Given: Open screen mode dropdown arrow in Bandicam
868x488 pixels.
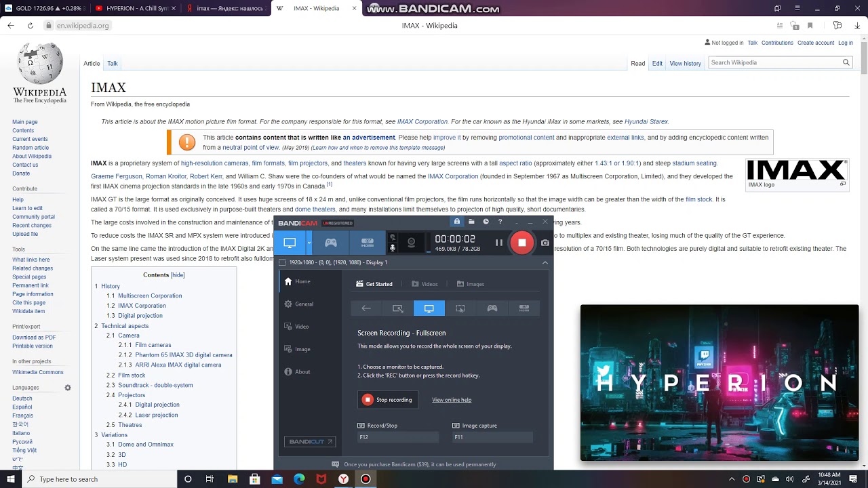Looking at the screenshot, I should point(309,243).
